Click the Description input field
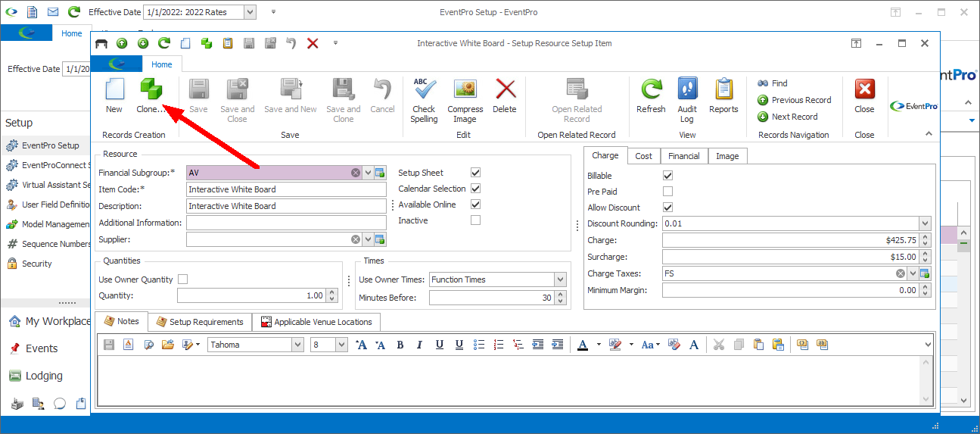Screen dimensions: 980x434 pyautogui.click(x=286, y=206)
